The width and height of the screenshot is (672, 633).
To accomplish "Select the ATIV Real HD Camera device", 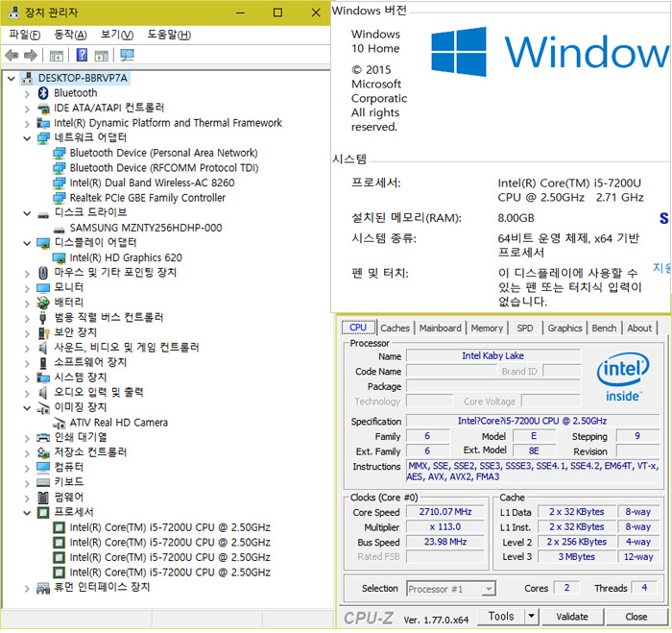I will 118,423.
